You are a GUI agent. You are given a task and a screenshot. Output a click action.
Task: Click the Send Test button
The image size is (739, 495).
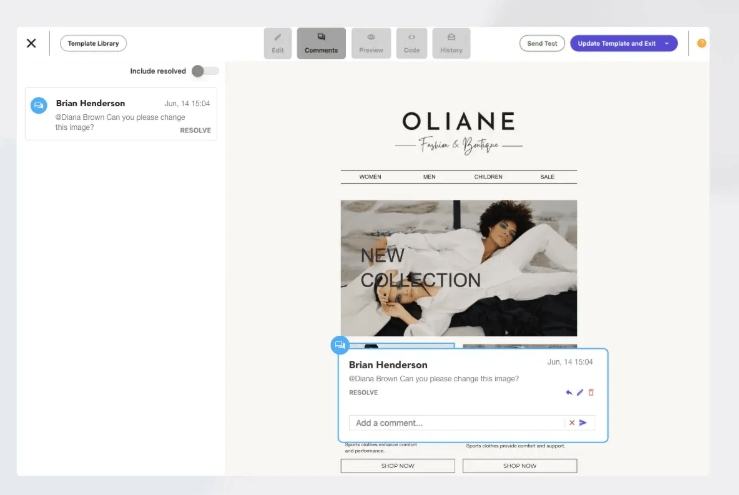[542, 43]
